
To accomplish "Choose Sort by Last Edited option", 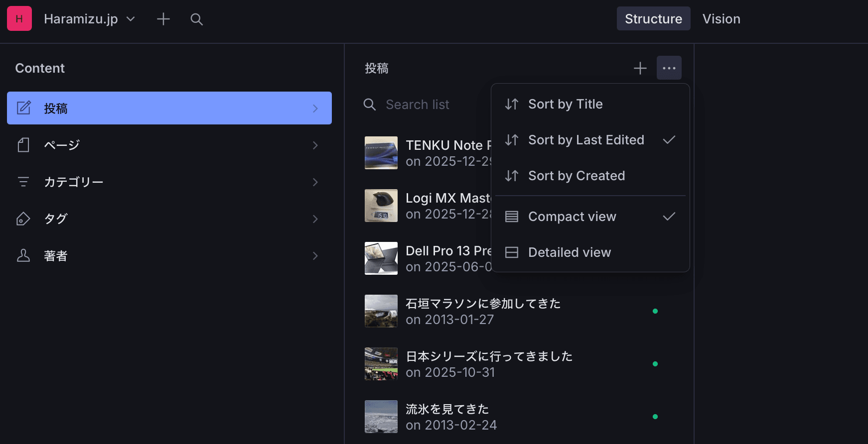I will [x=586, y=140].
